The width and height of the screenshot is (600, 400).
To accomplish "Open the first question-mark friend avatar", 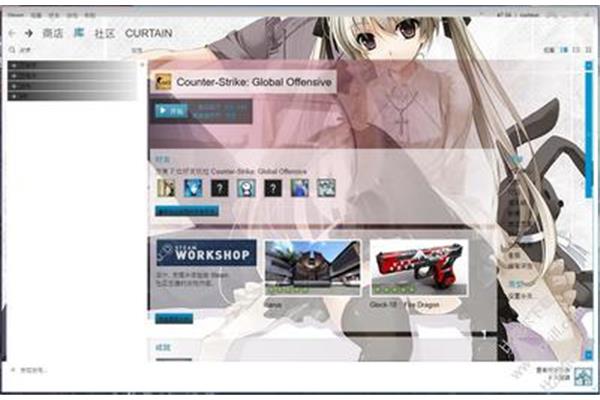I will click(x=220, y=188).
